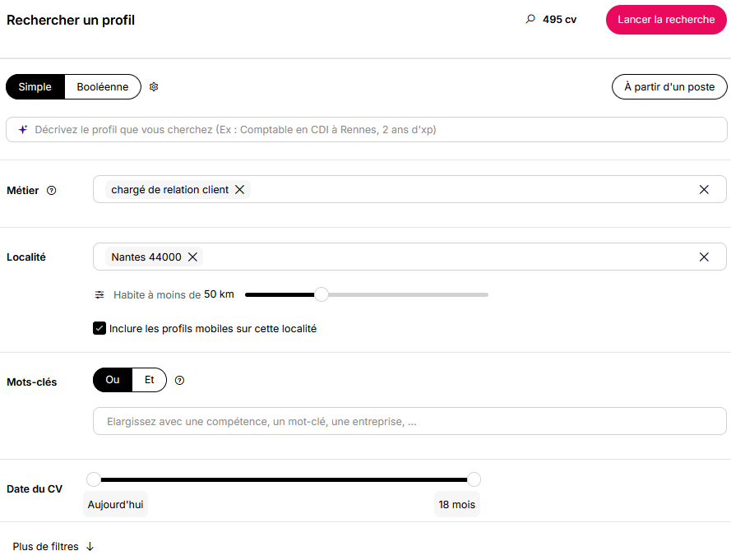
Task: Click the Mots-clés help question icon
Action: coord(179,381)
